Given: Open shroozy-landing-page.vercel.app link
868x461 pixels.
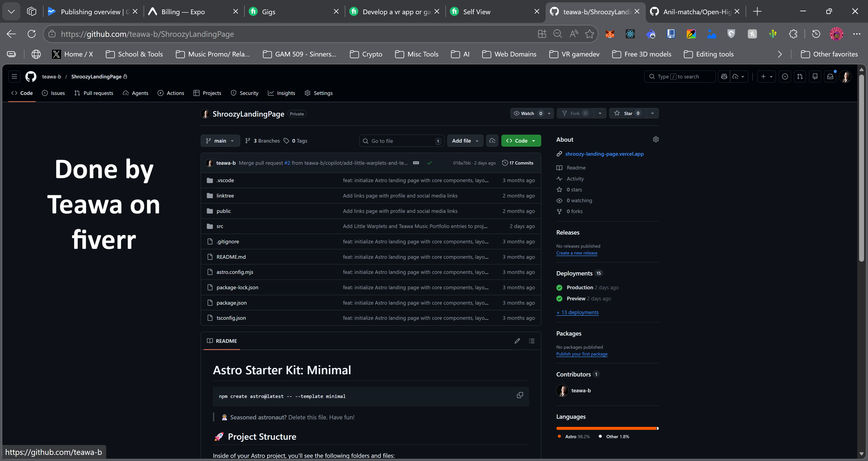Looking at the screenshot, I should [604, 154].
